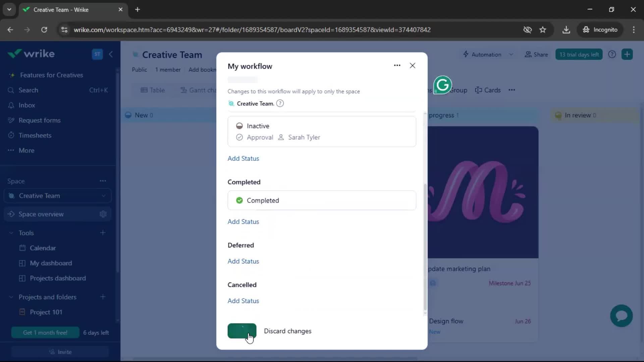Click the Completed status green color circle
This screenshot has height=362, width=644.
coord(239,200)
